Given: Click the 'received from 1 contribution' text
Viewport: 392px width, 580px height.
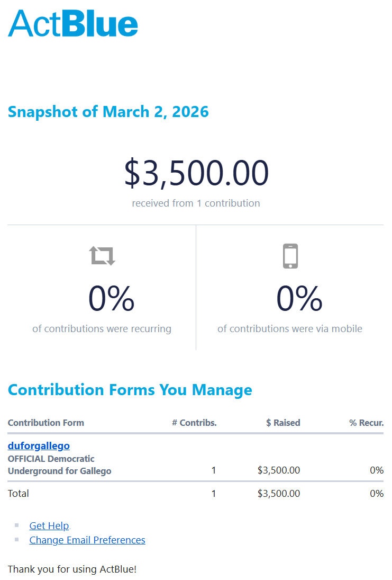Looking at the screenshot, I should pos(196,203).
